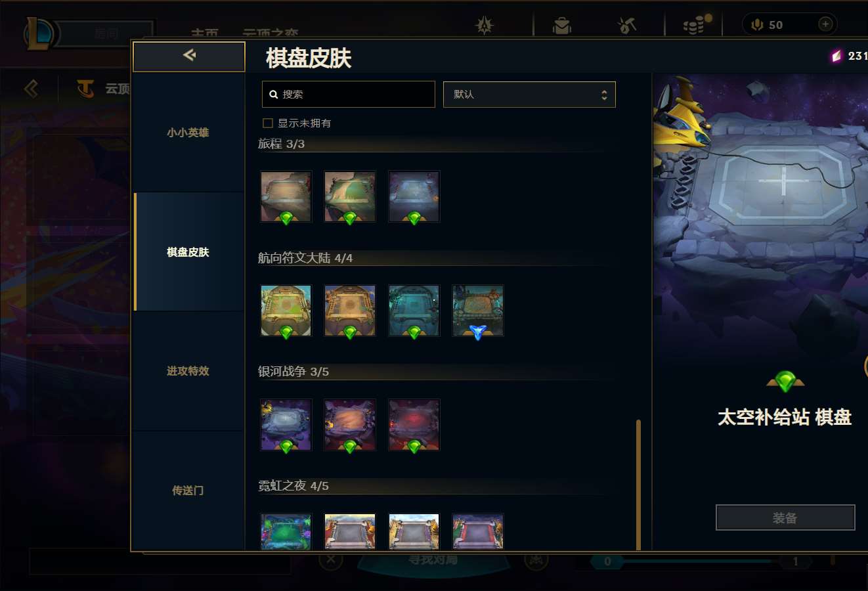Open the store coins icon
Viewport: 868px width, 591px height.
696,25
